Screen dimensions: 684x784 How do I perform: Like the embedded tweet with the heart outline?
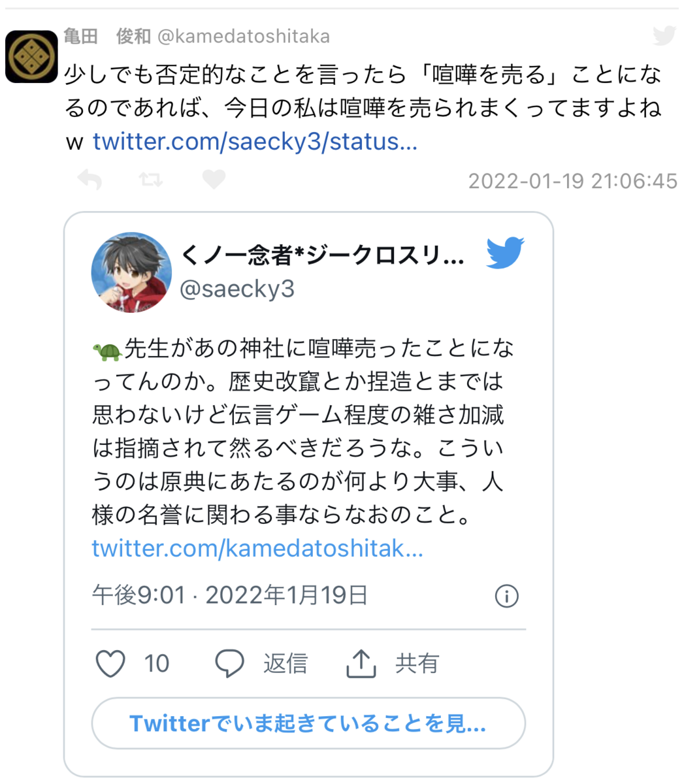[110, 664]
